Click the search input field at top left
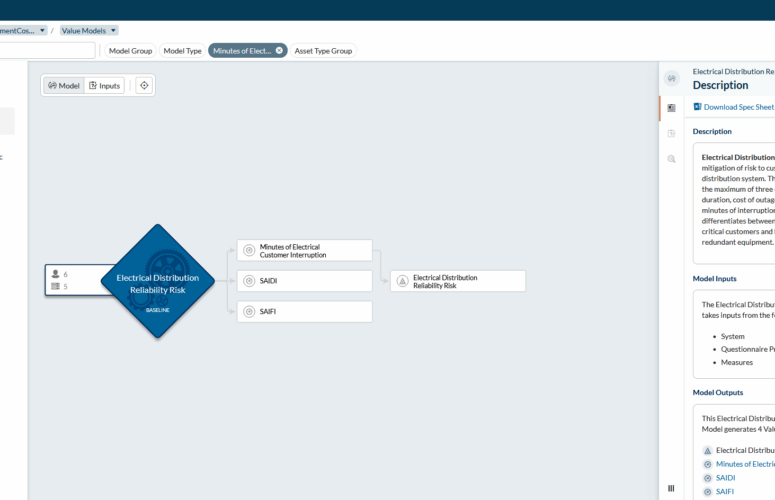This screenshot has width=775, height=500. [48, 50]
